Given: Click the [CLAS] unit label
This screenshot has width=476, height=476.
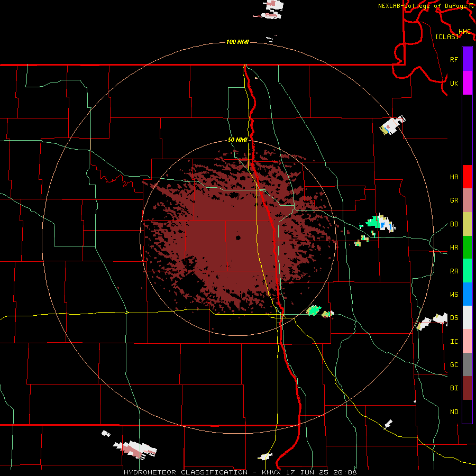Looking at the screenshot, I should coord(447,36).
